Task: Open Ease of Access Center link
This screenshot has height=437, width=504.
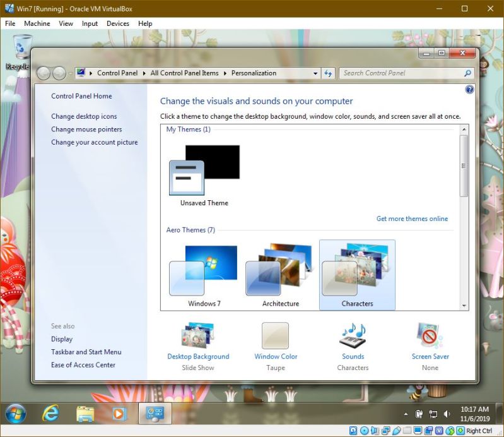Action: click(x=83, y=364)
